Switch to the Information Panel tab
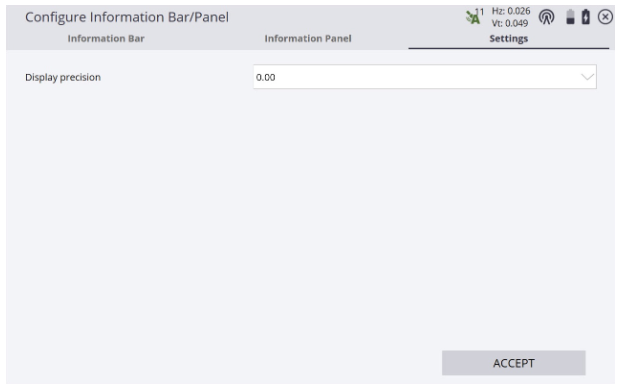 pos(308,38)
